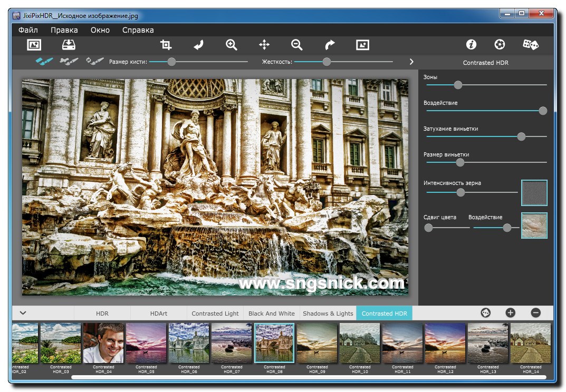The image size is (566, 392).
Task: Click the grain texture swatch
Action: point(534,192)
